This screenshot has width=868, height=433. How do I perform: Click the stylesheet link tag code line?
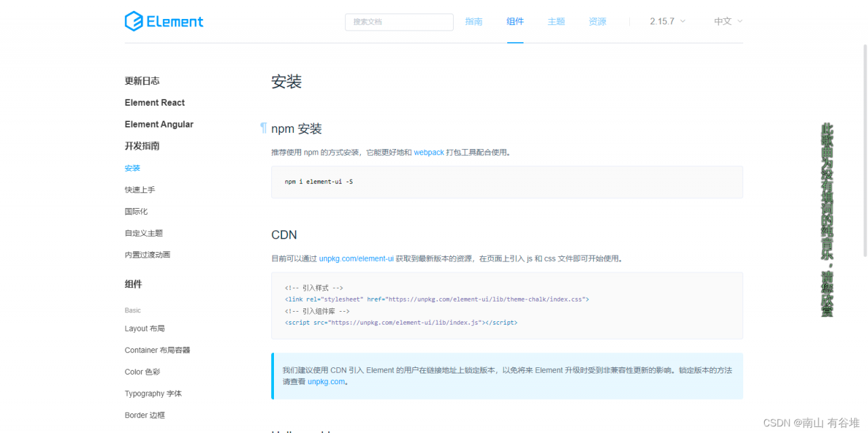437,299
